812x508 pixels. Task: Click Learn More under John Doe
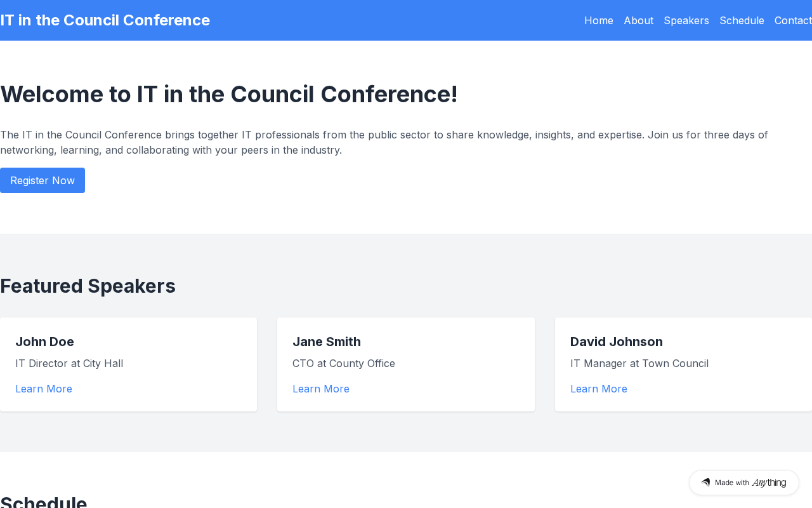[x=44, y=389]
